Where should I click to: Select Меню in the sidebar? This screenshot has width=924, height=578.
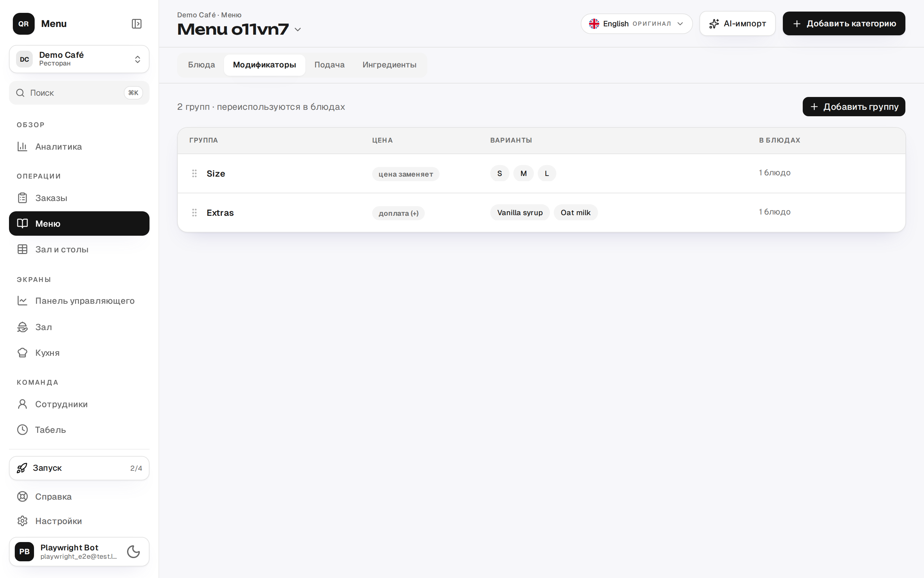[x=79, y=223]
